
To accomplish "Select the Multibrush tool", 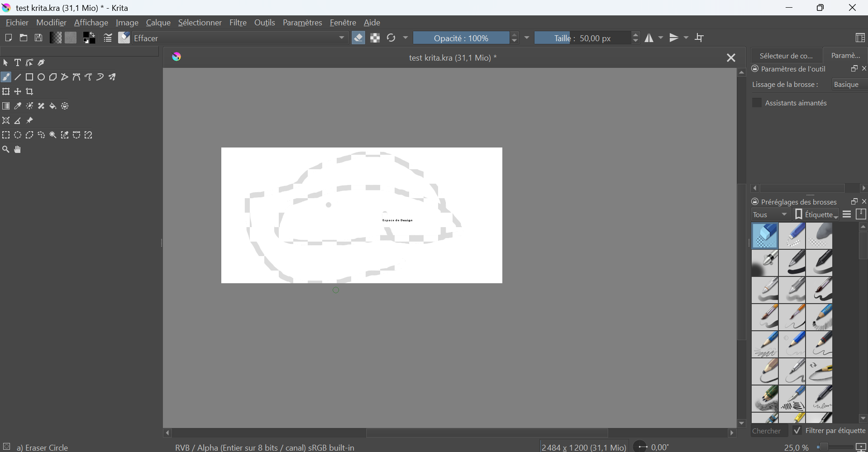I will 112,77.
